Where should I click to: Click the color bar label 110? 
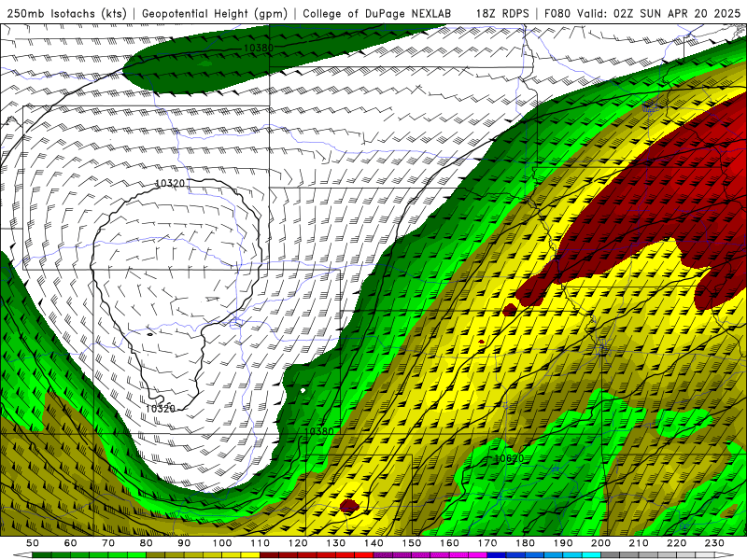261,543
